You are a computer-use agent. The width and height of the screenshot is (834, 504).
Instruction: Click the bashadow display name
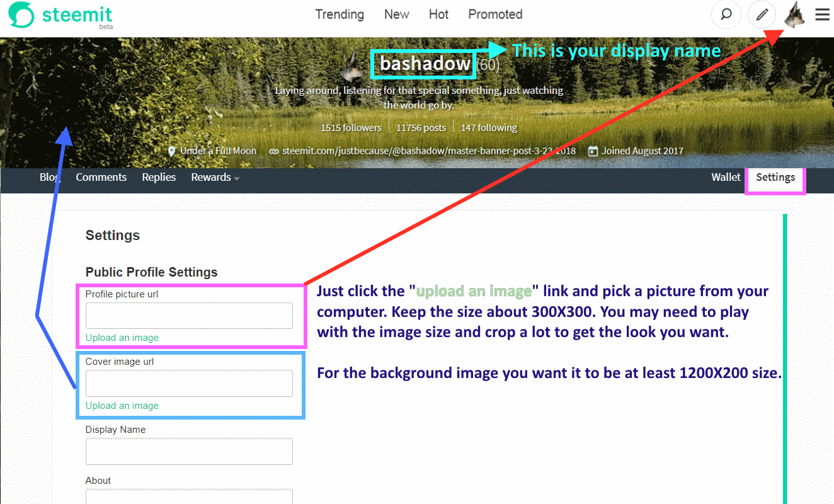[425, 64]
